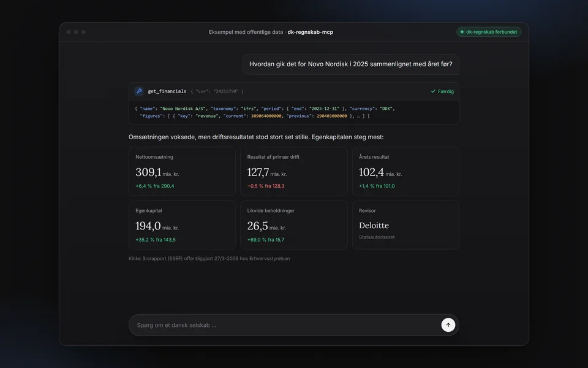The height and width of the screenshot is (368, 588).
Task: Click the 'Egenkapital' card label
Action: (x=148, y=210)
